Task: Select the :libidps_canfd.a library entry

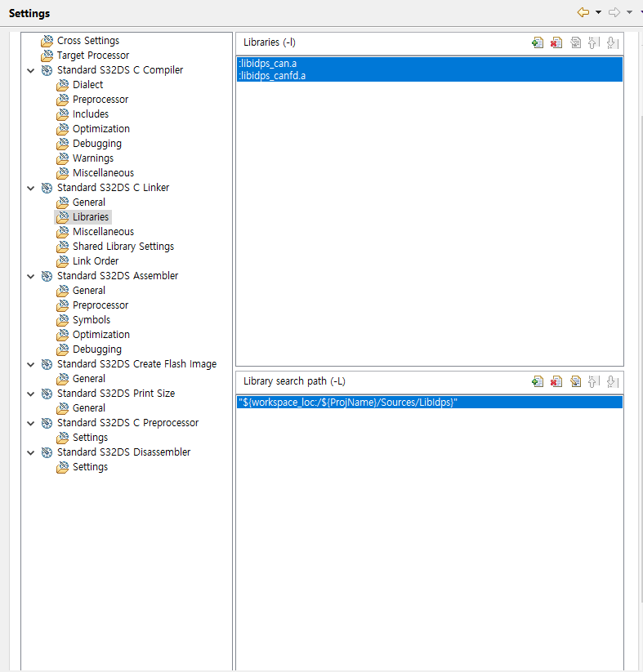Action: [430, 76]
